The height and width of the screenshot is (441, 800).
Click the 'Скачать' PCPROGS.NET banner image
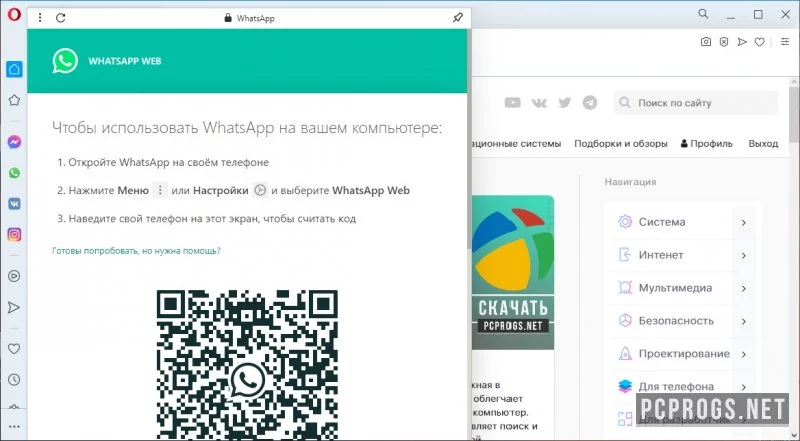tap(512, 272)
